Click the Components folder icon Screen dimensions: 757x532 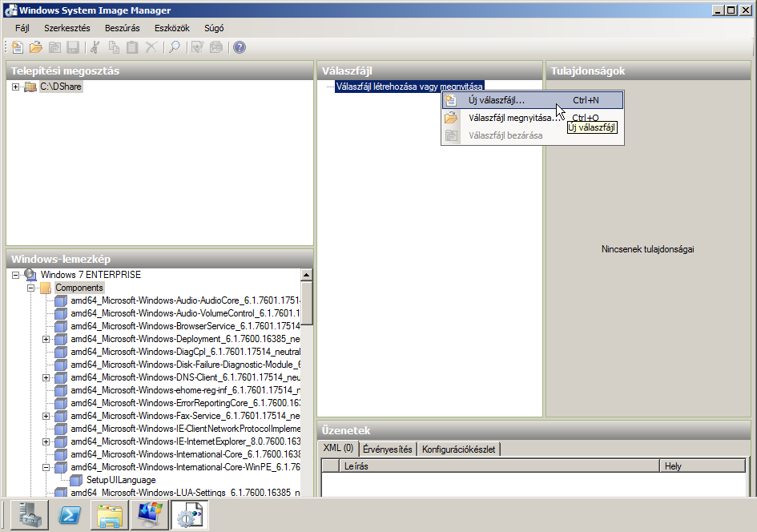coord(46,288)
